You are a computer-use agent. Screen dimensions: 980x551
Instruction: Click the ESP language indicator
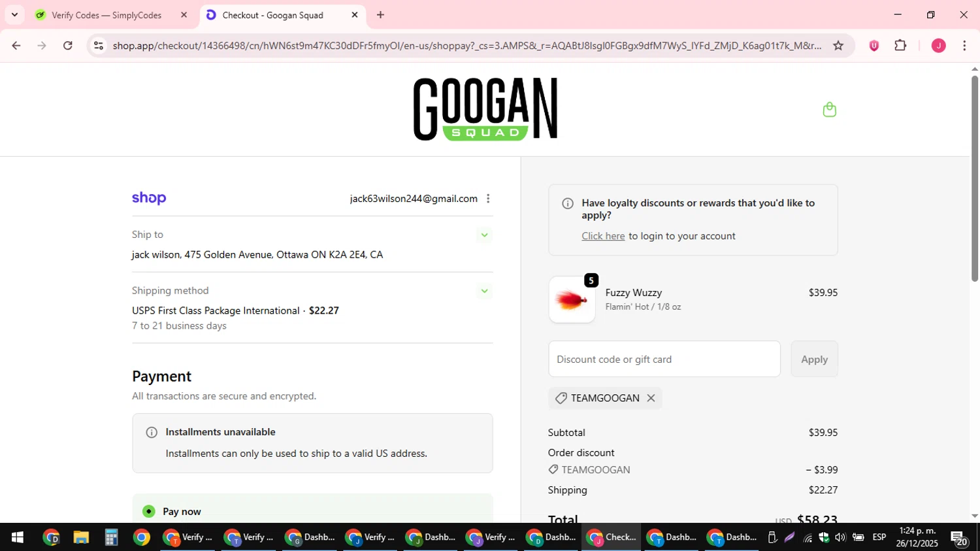pyautogui.click(x=879, y=537)
